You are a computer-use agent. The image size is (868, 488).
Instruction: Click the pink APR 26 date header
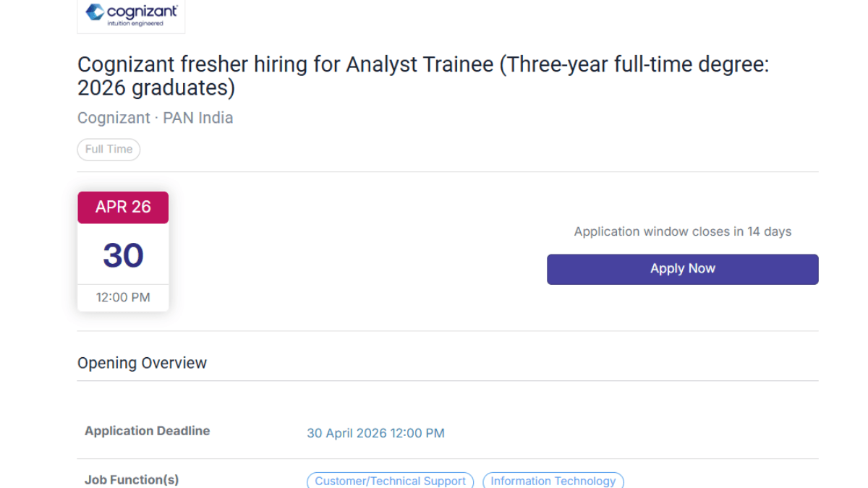click(123, 207)
